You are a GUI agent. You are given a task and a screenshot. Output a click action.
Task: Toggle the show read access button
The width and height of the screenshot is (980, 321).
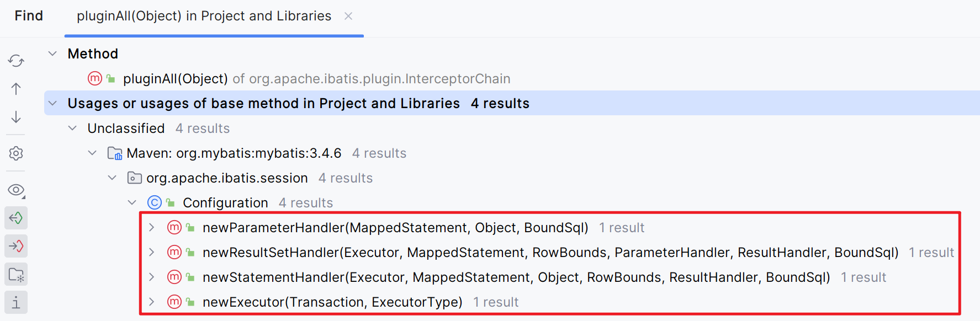click(x=16, y=218)
